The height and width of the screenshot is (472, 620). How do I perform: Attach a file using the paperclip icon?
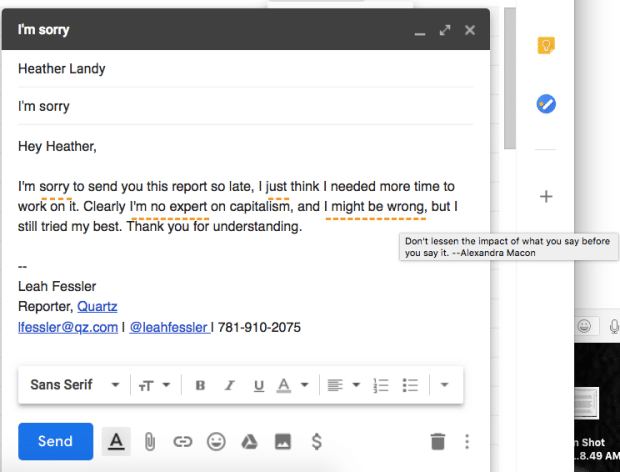(x=149, y=441)
